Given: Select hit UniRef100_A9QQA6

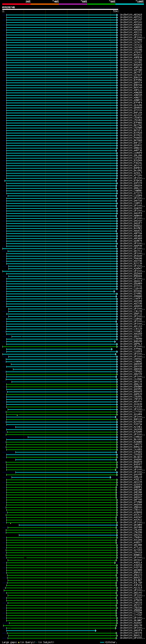Looking at the screenshot, I should [131, 296].
